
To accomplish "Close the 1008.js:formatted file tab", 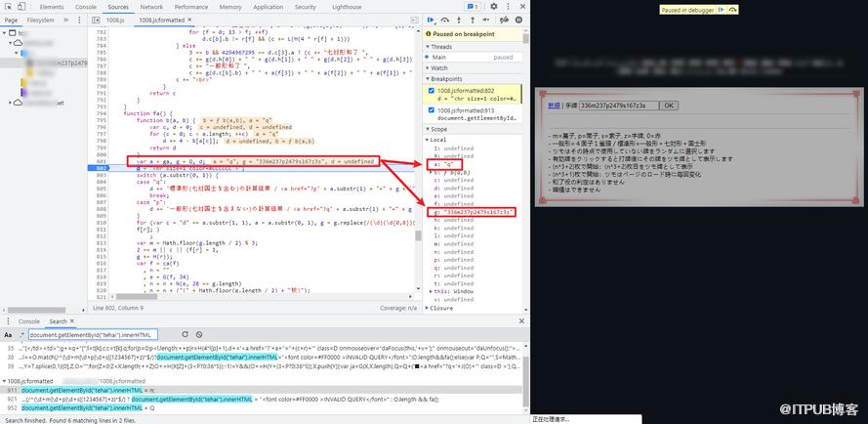I will 189,20.
